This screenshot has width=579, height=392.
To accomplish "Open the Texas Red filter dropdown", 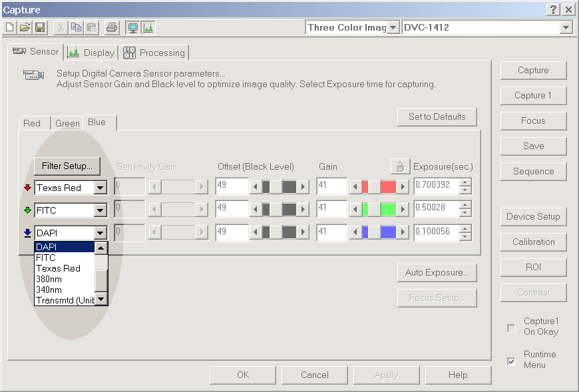I will (100, 188).
